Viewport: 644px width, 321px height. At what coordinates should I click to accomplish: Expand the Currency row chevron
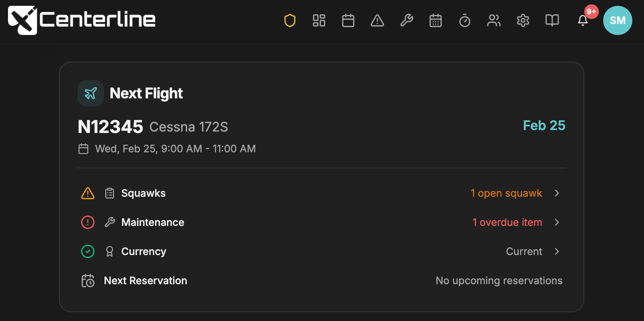point(557,251)
